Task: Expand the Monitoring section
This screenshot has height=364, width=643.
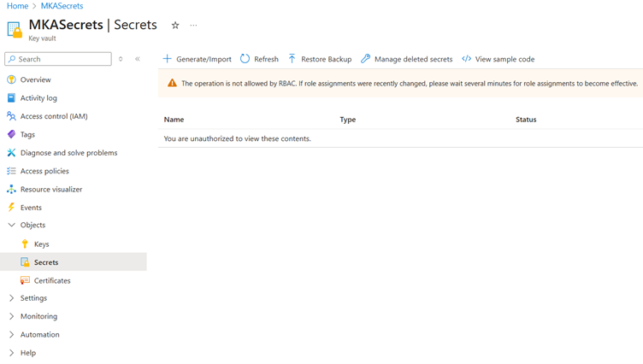Action: coord(12,316)
